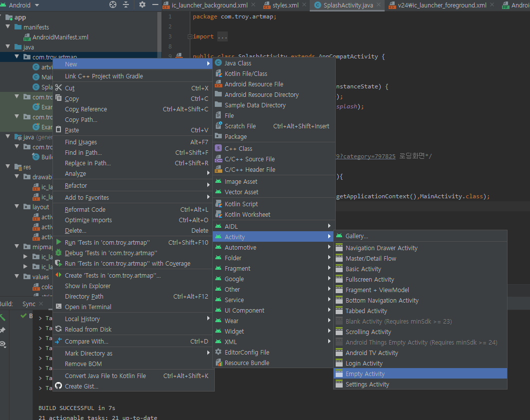530x420 pixels.
Task: Select Link C++ Project with Gradle
Action: click(x=133, y=76)
